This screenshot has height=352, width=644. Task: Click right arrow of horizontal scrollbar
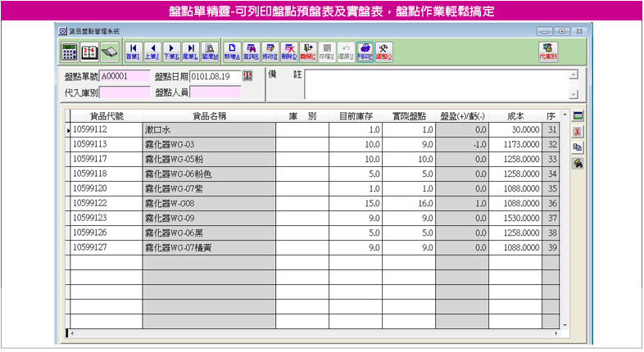[563, 334]
